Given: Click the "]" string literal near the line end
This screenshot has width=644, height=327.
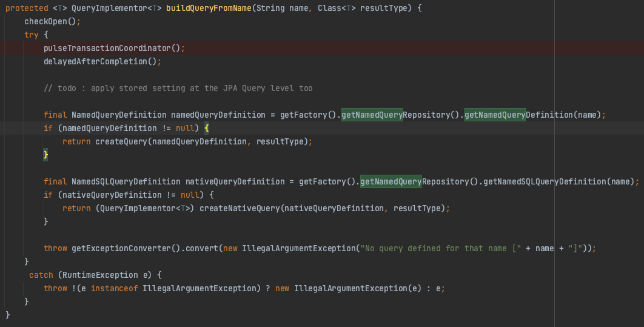Looking at the screenshot, I should [x=575, y=249].
